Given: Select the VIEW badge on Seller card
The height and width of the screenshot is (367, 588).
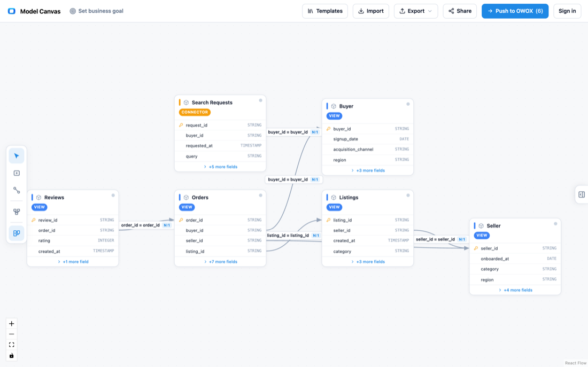Looking at the screenshot, I should [x=482, y=236].
